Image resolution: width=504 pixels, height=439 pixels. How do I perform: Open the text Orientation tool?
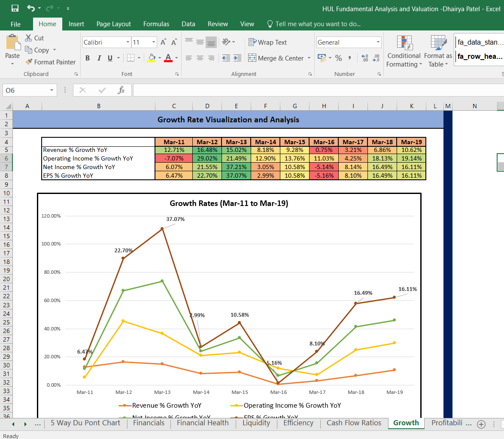tap(226, 42)
